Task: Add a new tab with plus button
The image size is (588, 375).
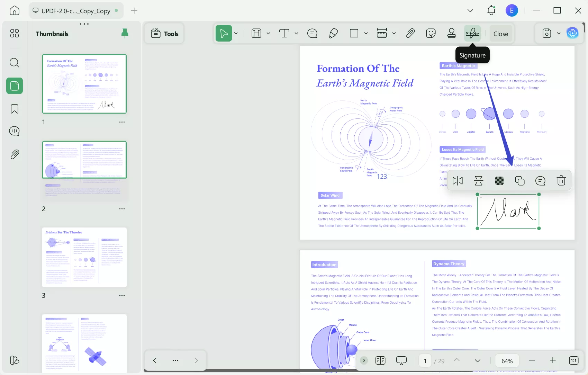Action: 134,11
